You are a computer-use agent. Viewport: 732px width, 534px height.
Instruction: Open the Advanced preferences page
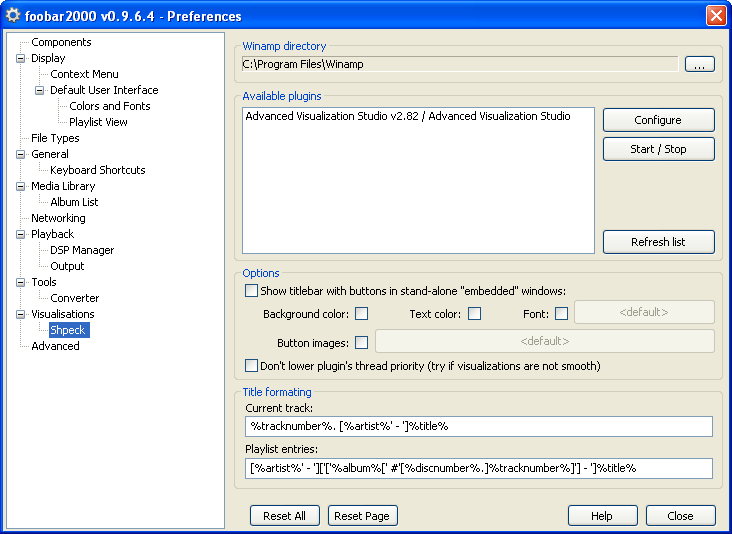pos(55,346)
